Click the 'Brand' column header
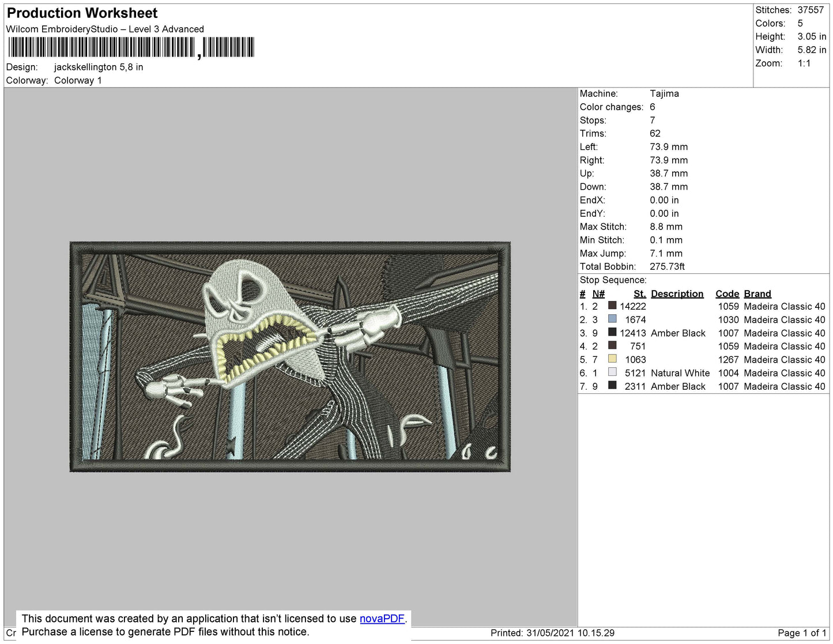Image resolution: width=833 pixels, height=644 pixels. tap(757, 294)
